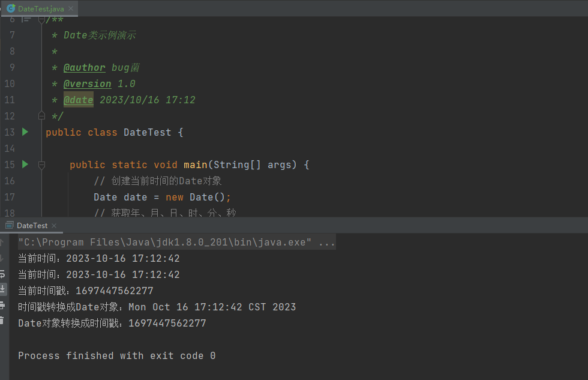588x380 pixels.
Task: Clear all console output with trash icon
Action: tap(2, 321)
